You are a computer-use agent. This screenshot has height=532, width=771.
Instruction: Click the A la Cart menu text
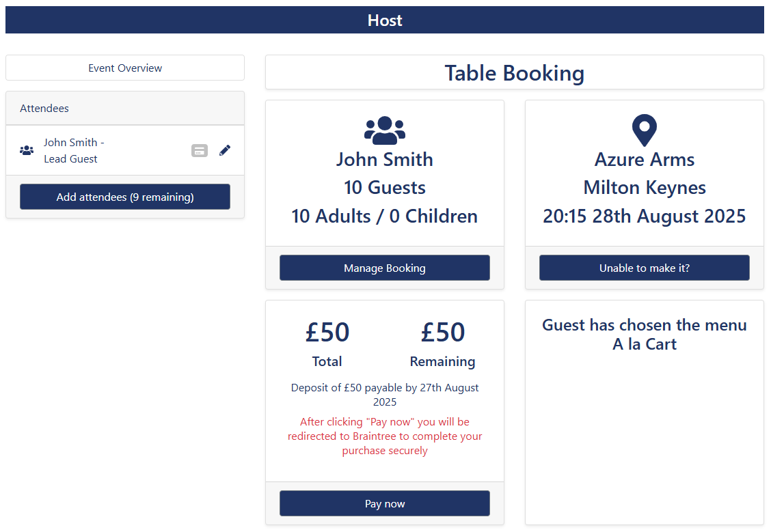(x=645, y=344)
